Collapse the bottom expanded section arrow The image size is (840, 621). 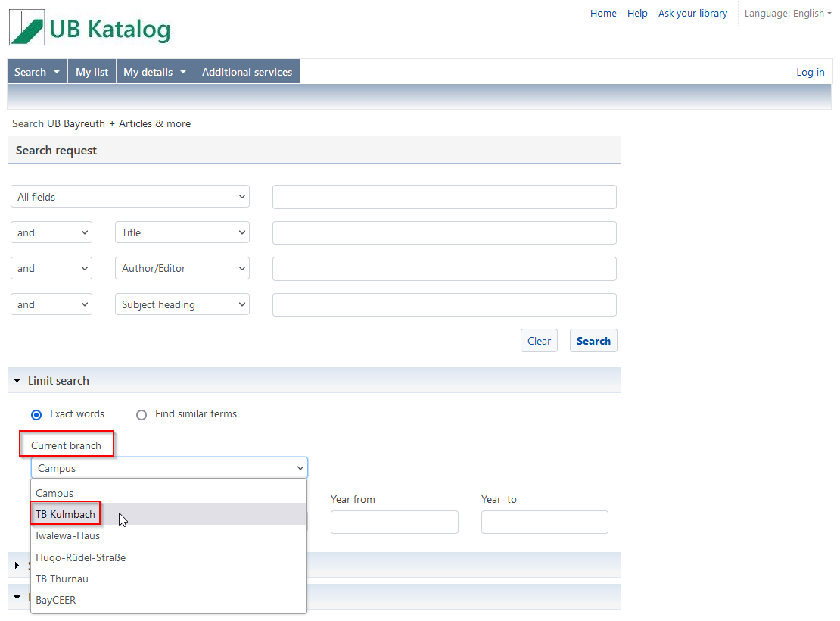tap(17, 597)
